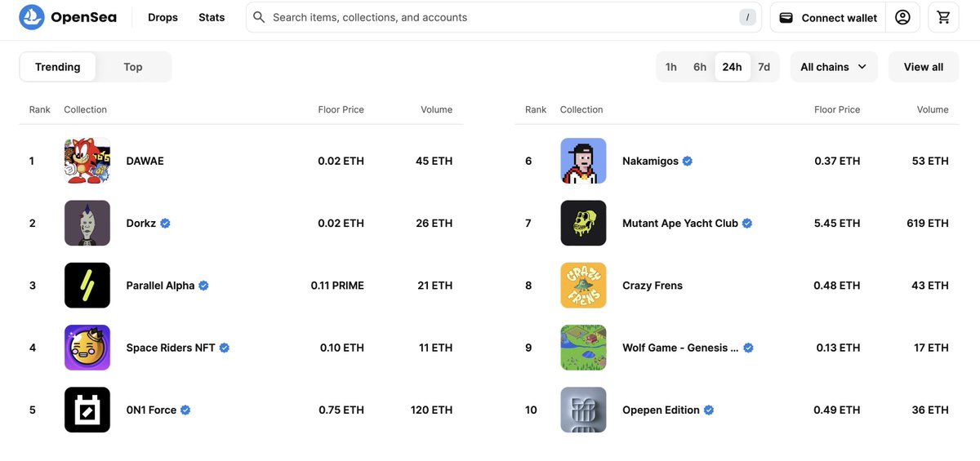Viewport: 980px width, 461px height.
Task: Click the verified badge next to Opepen Edition
Action: (709, 410)
